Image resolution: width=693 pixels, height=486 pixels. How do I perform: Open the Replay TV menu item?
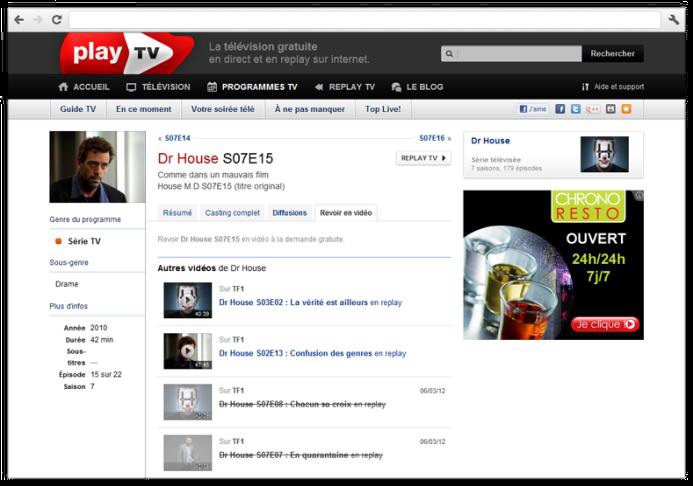[345, 87]
